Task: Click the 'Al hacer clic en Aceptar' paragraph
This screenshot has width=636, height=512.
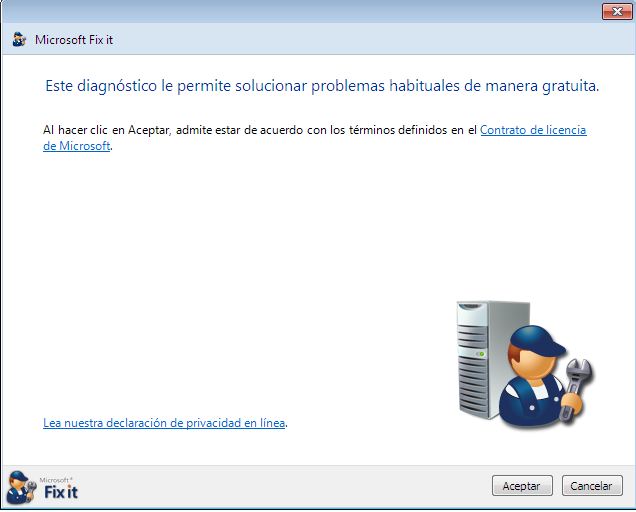Action: click(315, 138)
